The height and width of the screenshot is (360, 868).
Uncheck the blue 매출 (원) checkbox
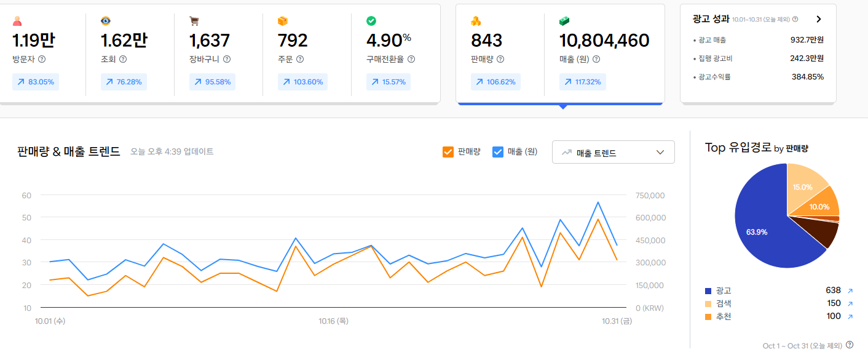tap(498, 152)
